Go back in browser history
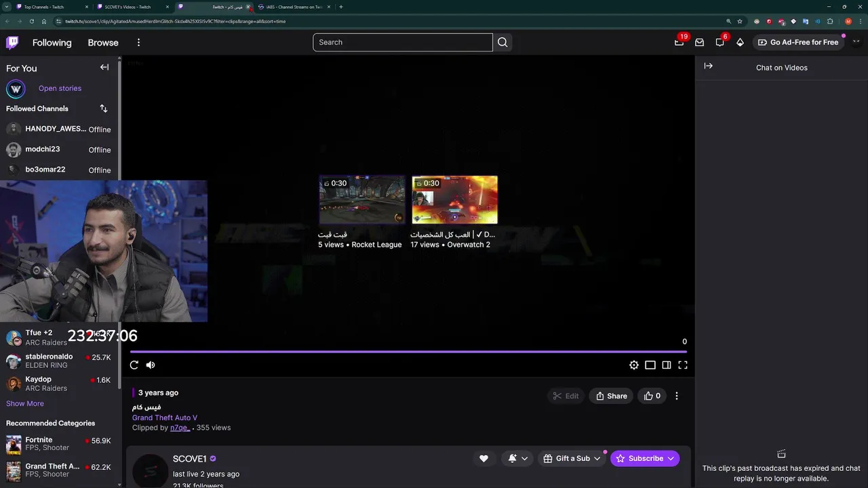 click(7, 21)
